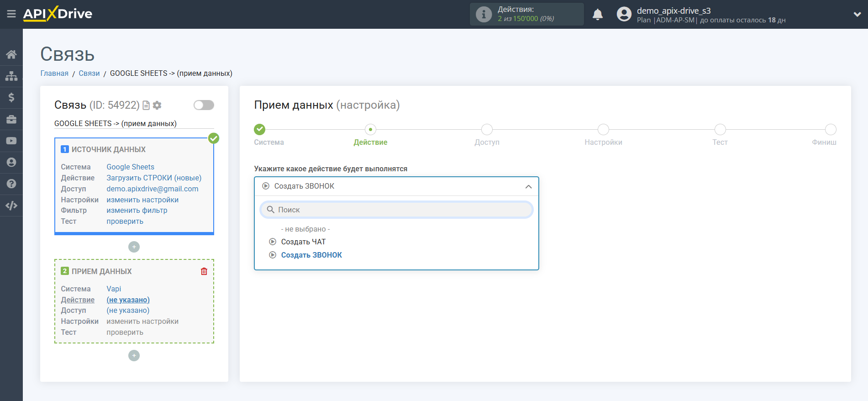This screenshot has width=868, height=401.
Task: Open the help question icon in sidebar
Action: point(11,184)
